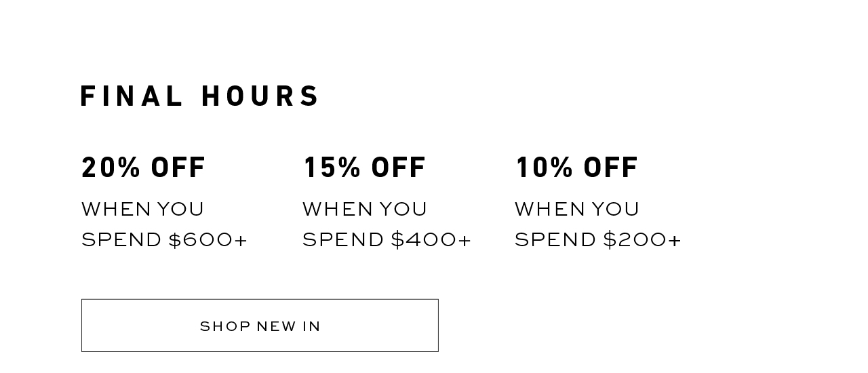The height and width of the screenshot is (373, 868).
Task: Click the SHOP NEW IN button
Action: 260,326
